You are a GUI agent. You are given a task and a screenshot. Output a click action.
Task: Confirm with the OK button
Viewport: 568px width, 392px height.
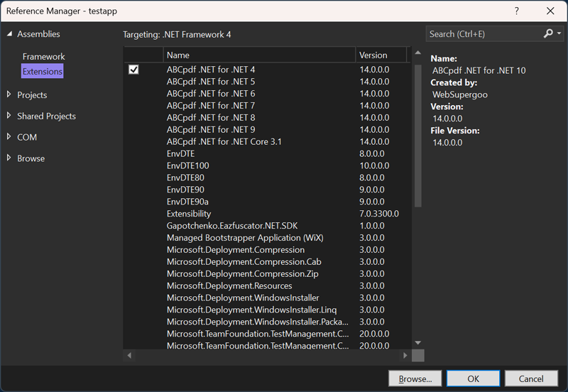[473, 379]
